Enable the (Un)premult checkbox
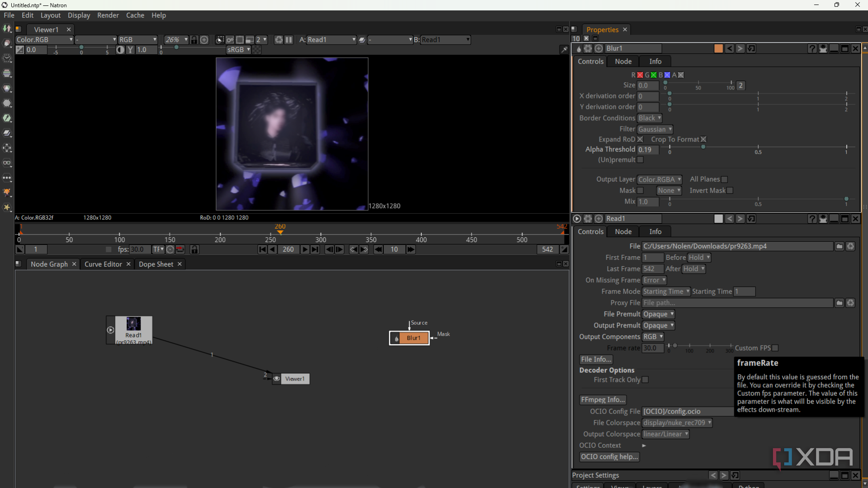This screenshot has height=488, width=868. click(x=640, y=160)
